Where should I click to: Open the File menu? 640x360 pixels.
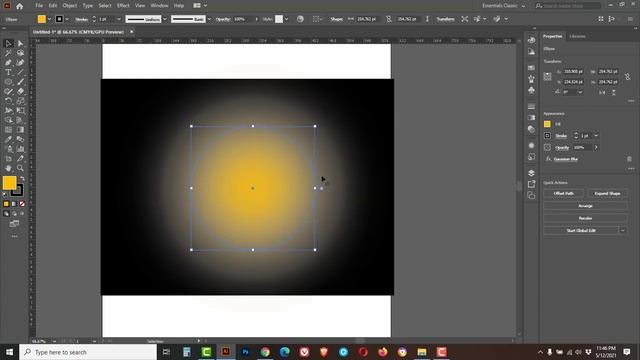coord(39,6)
